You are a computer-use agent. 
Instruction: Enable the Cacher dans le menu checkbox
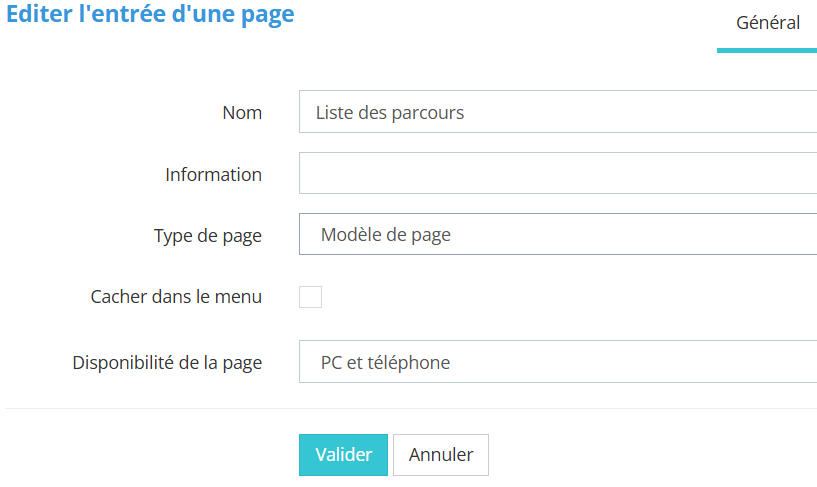tap(310, 297)
